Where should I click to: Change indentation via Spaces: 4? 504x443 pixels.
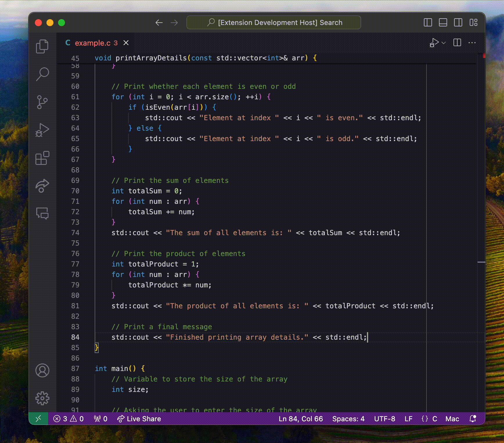pos(348,419)
